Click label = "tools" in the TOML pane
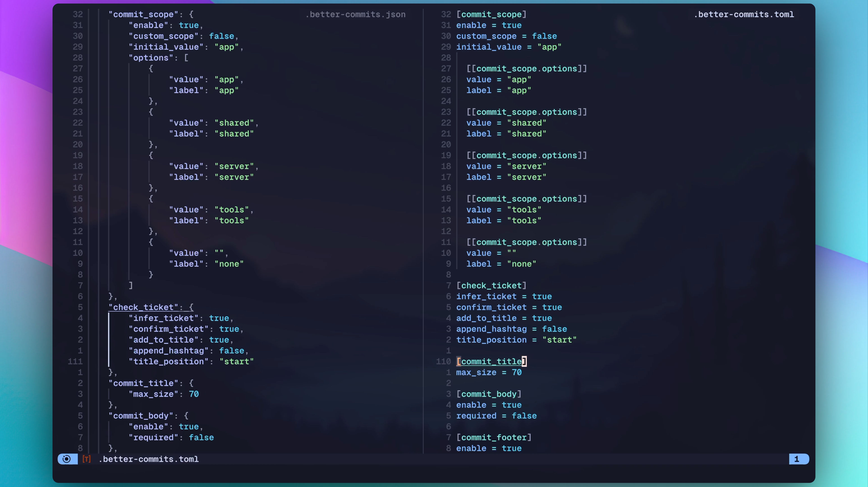This screenshot has width=868, height=487. [504, 221]
